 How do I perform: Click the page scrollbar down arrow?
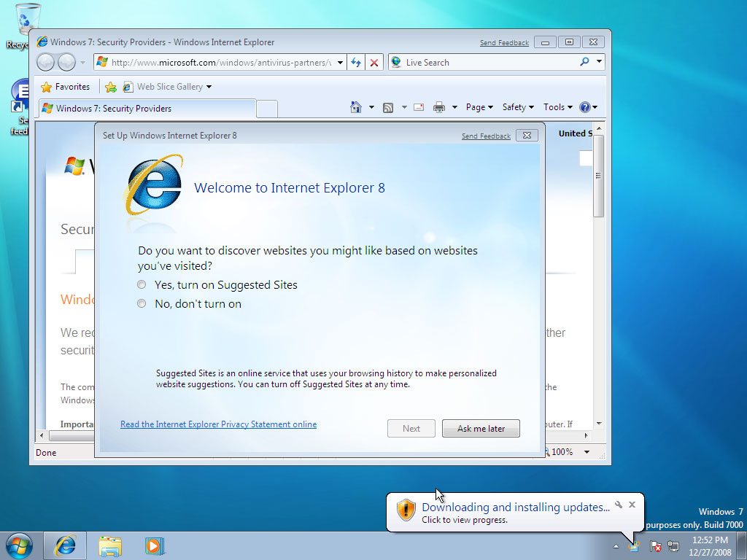point(599,424)
